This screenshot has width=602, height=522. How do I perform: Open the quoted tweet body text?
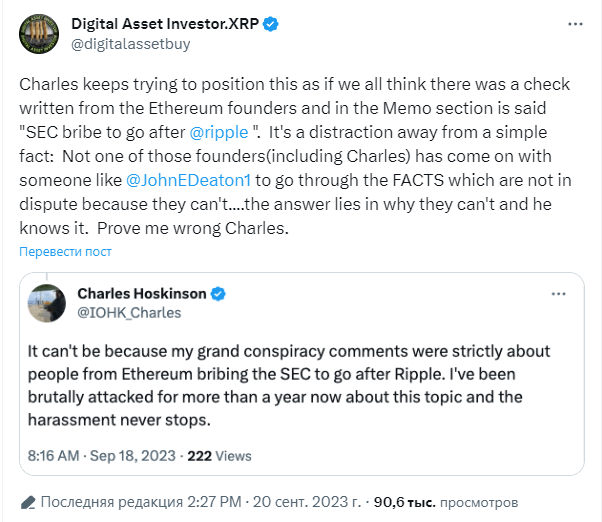tap(289, 385)
